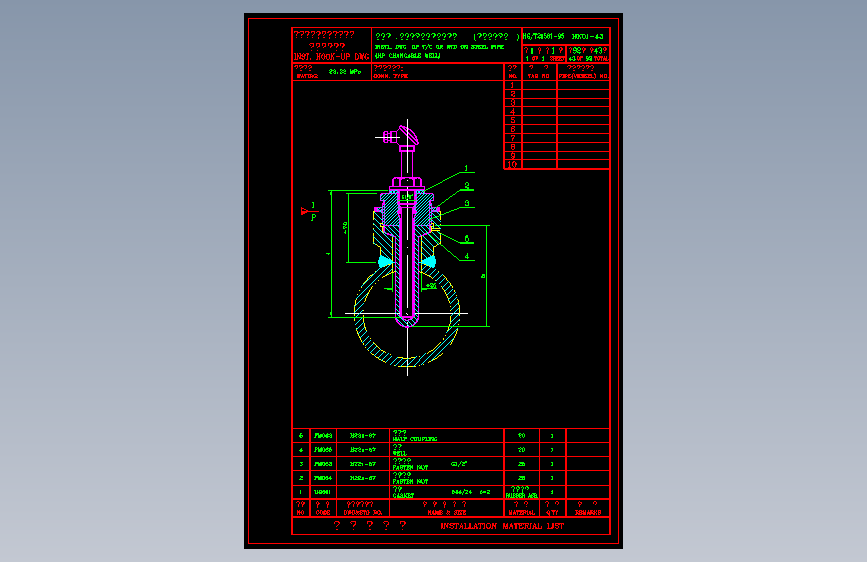The height and width of the screenshot is (562, 867).
Task: Click the '1 OF 1 SHEET' text
Action: [545, 59]
